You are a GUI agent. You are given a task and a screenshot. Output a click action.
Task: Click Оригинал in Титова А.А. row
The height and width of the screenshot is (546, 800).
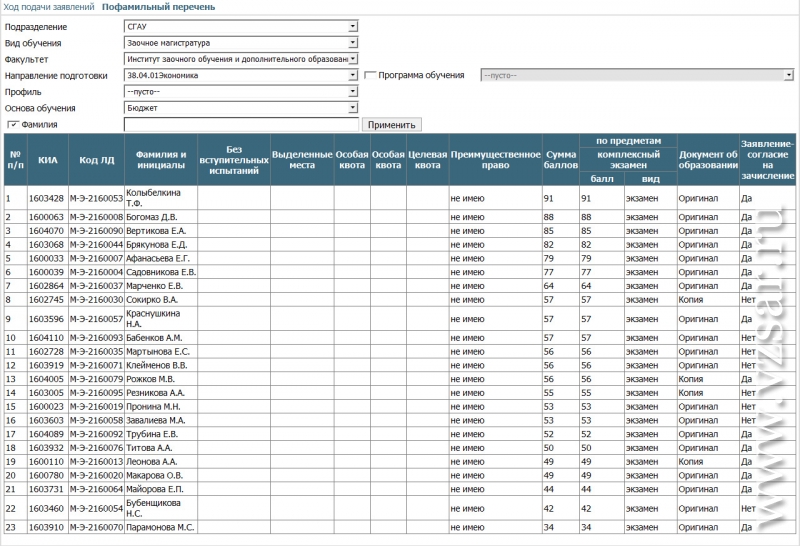698,448
